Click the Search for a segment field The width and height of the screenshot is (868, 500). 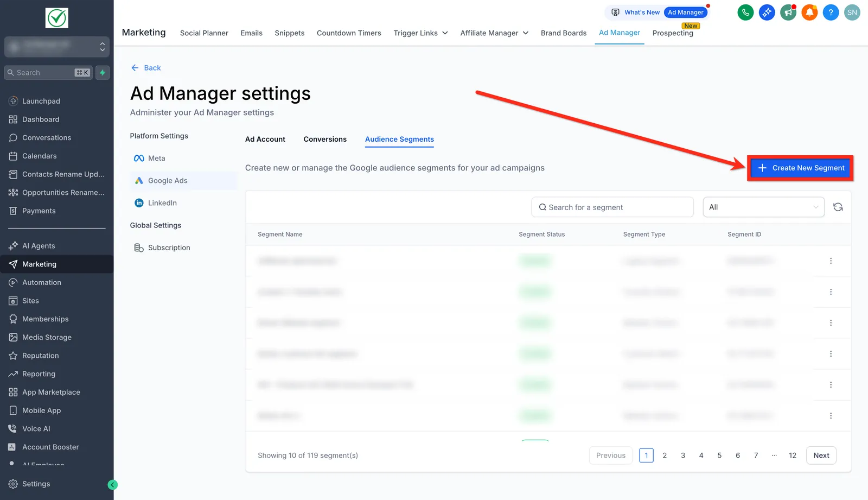(x=612, y=207)
